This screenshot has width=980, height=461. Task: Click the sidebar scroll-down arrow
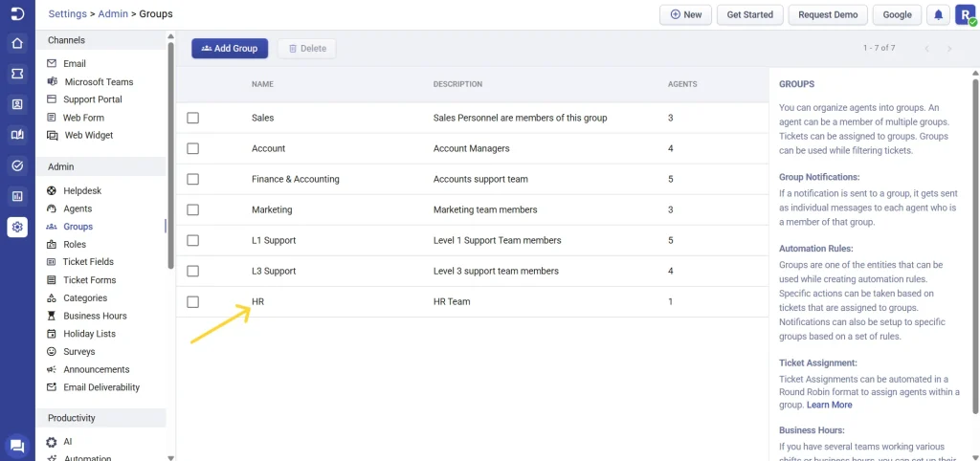[x=170, y=457]
